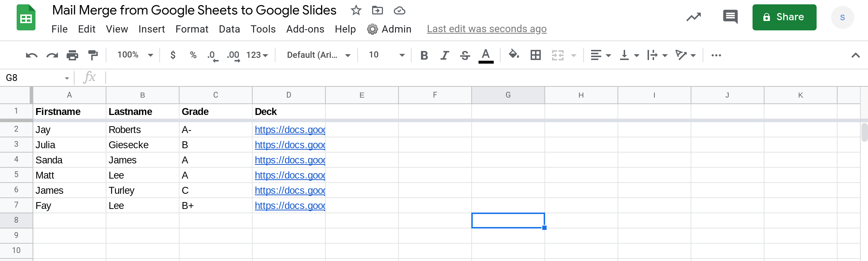This screenshot has width=868, height=261.
Task: Click the green Share button
Action: tap(784, 17)
